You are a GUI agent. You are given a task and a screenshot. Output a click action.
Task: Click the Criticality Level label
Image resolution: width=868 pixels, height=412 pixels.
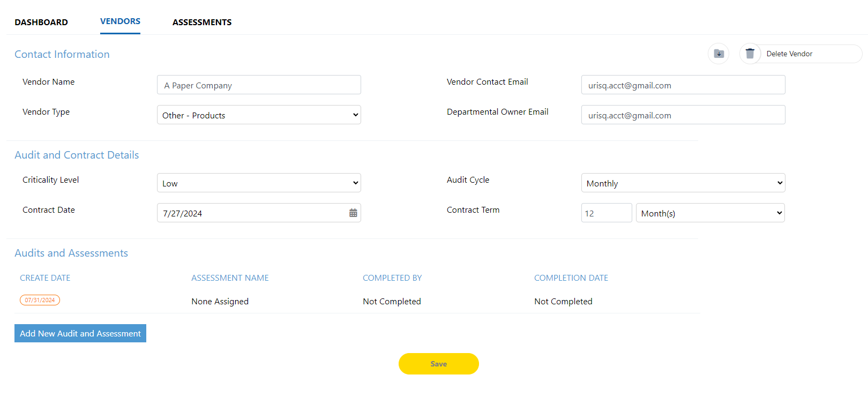(50, 180)
